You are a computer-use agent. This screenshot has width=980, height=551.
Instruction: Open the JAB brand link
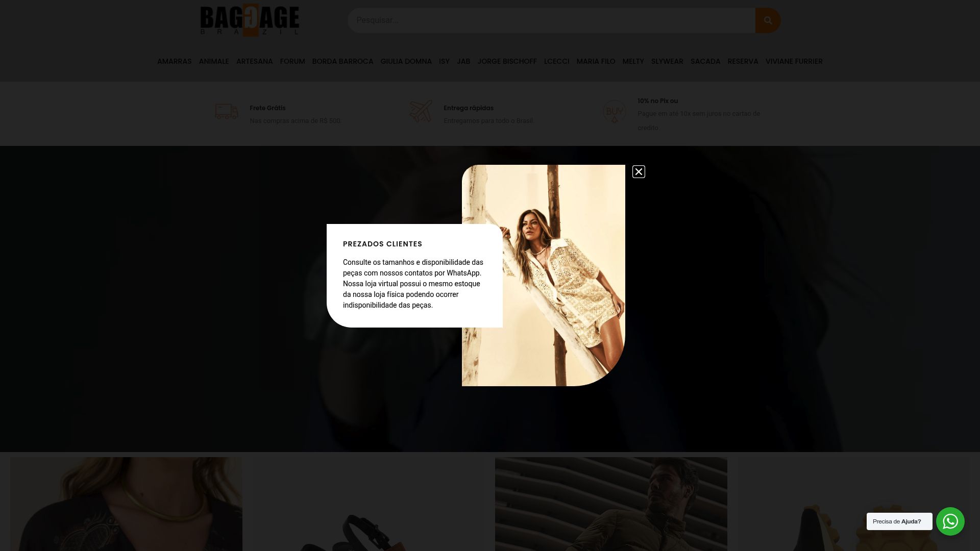point(463,61)
